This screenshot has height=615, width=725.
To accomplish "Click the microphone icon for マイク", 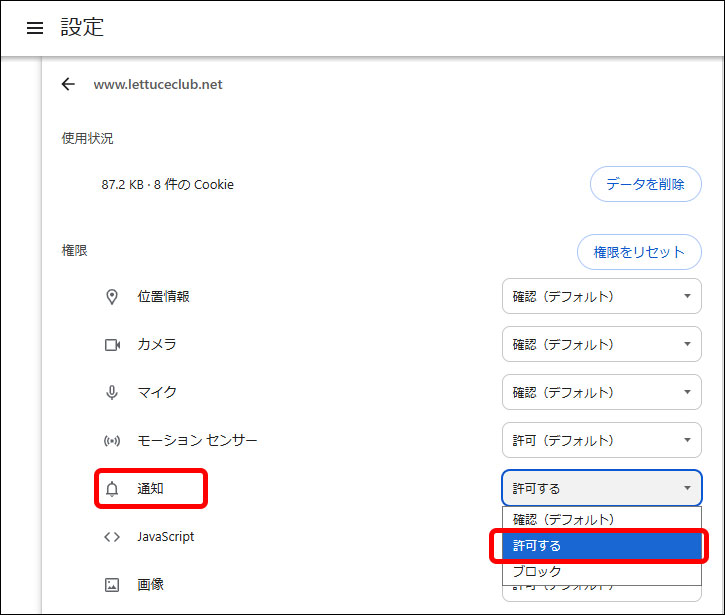I will [x=112, y=393].
